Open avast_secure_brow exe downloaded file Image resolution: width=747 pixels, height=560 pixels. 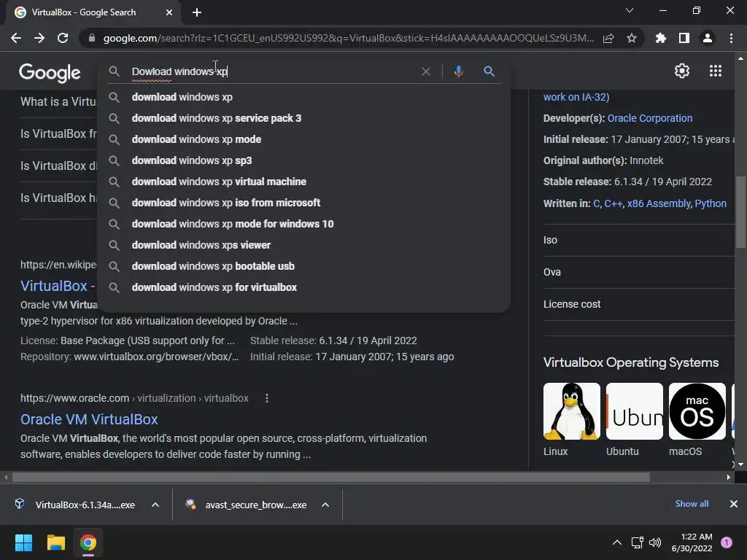click(x=248, y=505)
